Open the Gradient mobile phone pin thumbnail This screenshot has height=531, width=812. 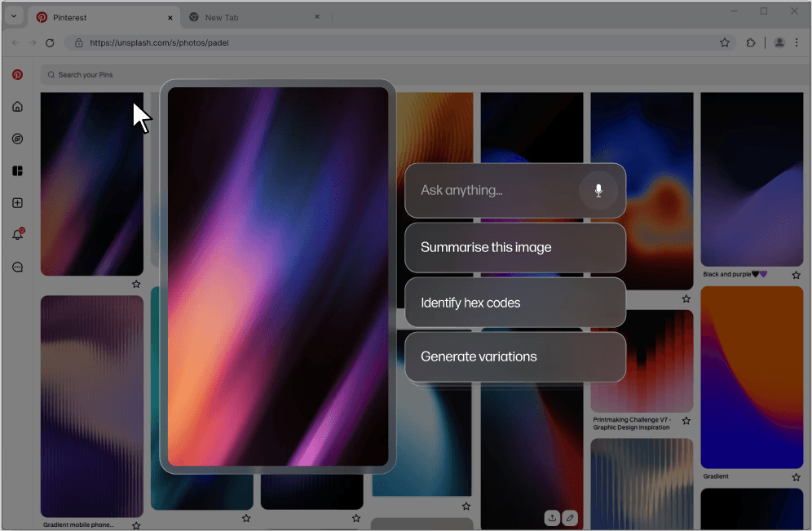coord(91,406)
